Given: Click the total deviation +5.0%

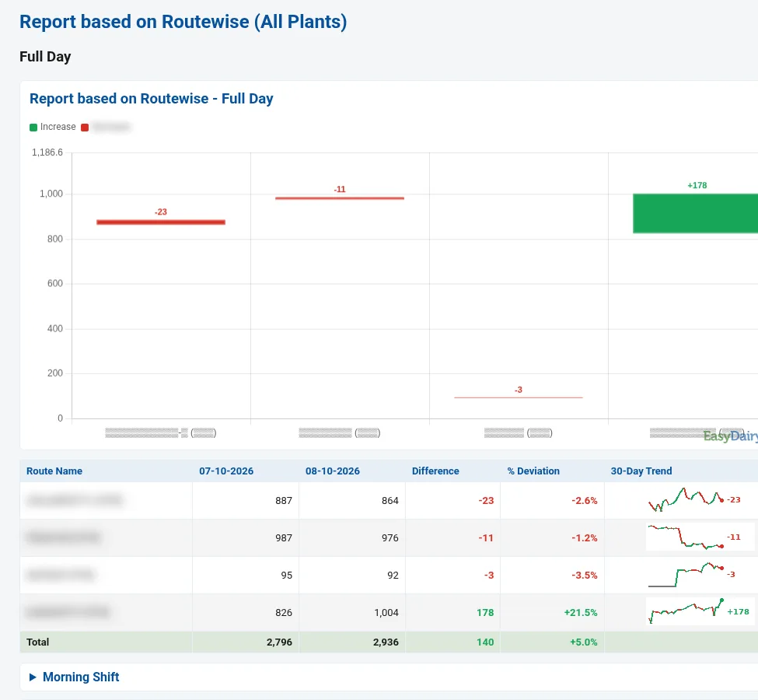Looking at the screenshot, I should [584, 642].
